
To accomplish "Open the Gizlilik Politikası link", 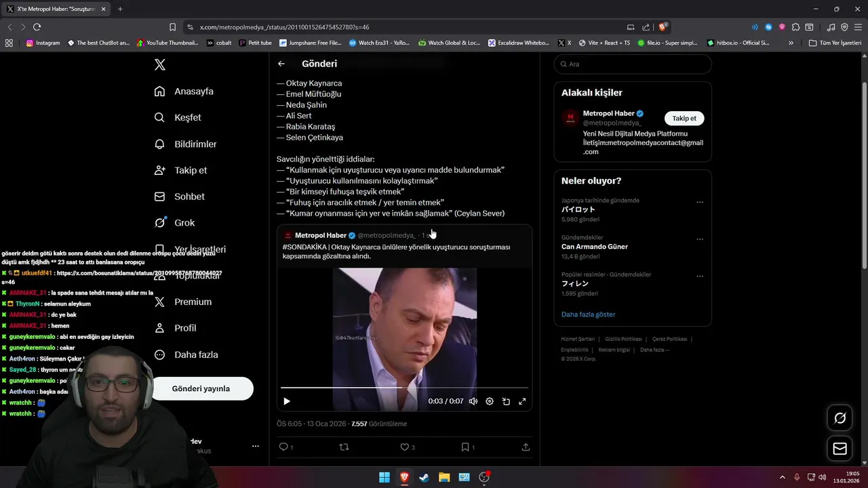I will click(623, 339).
